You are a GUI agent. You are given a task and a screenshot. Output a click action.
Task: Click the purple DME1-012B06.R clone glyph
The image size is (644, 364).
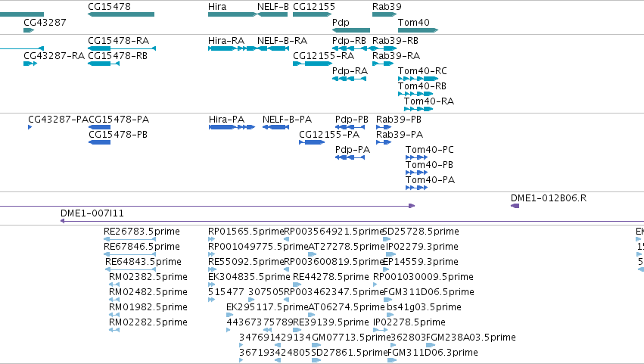(x=515, y=207)
